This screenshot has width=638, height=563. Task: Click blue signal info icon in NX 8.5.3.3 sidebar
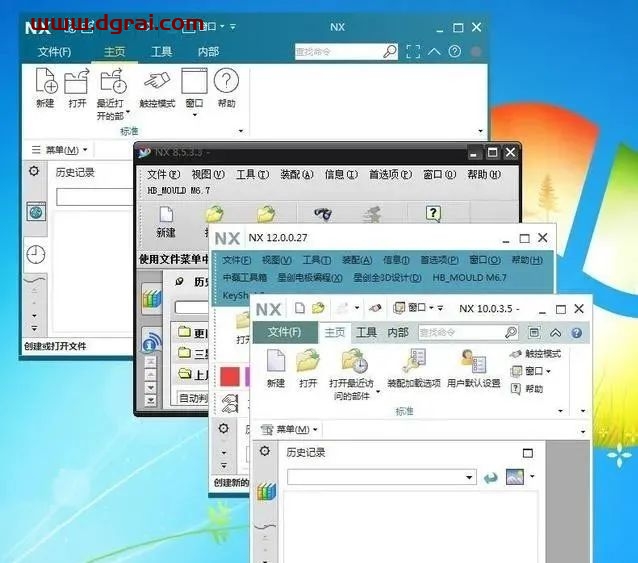point(152,341)
